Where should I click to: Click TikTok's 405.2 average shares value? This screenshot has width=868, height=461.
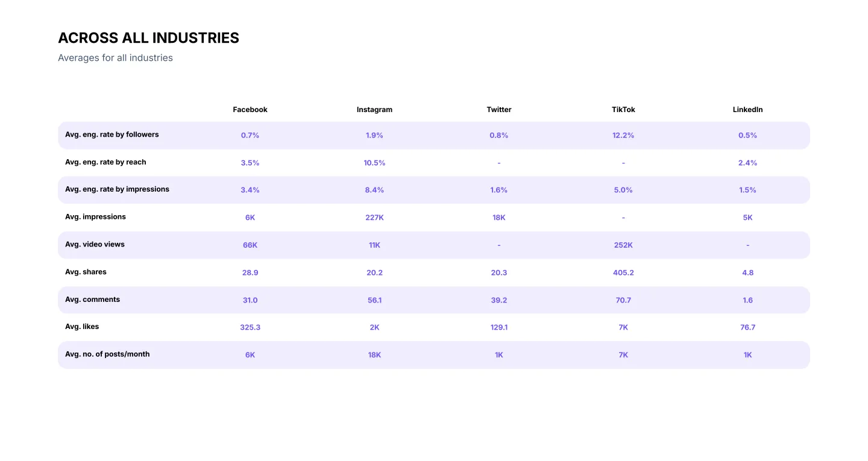tap(623, 273)
